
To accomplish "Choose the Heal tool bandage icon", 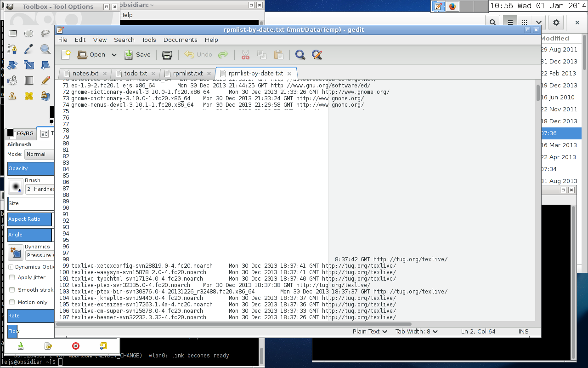I will coord(28,96).
